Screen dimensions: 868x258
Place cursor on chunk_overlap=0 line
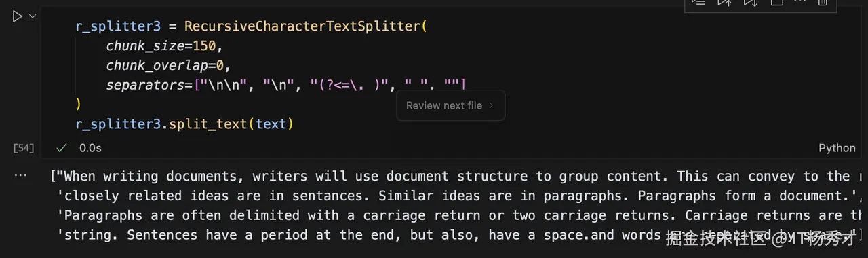click(x=168, y=66)
